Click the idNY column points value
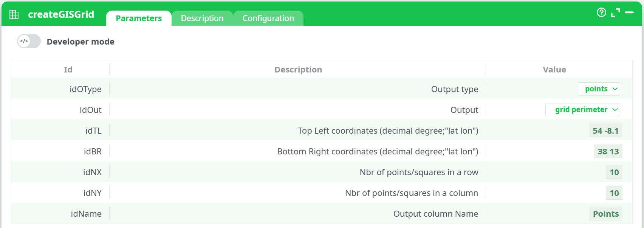The height and width of the screenshot is (228, 644). 614,193
